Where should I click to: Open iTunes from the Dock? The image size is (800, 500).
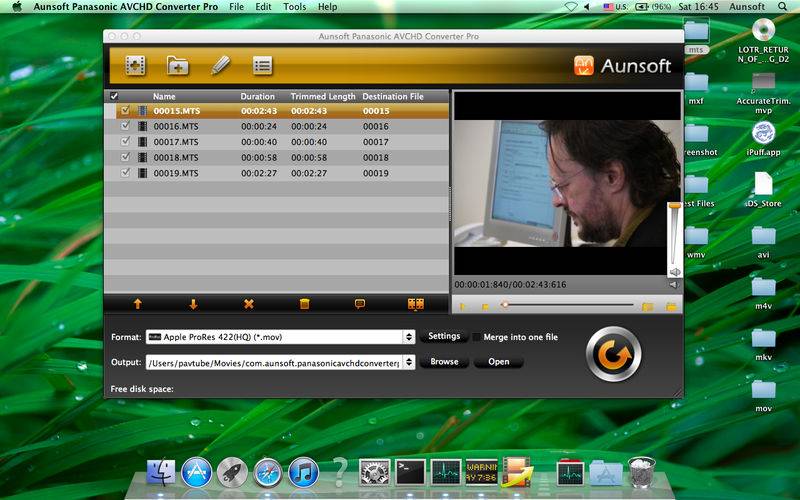[x=304, y=472]
